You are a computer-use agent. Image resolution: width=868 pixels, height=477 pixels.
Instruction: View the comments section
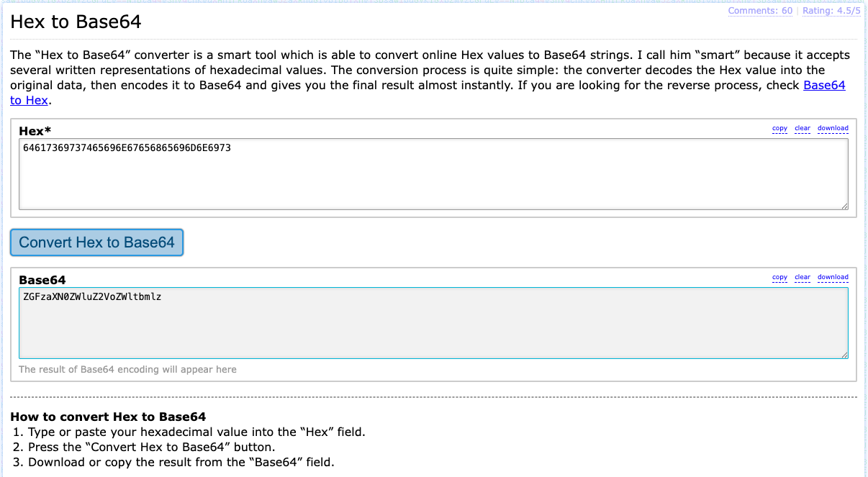click(760, 11)
